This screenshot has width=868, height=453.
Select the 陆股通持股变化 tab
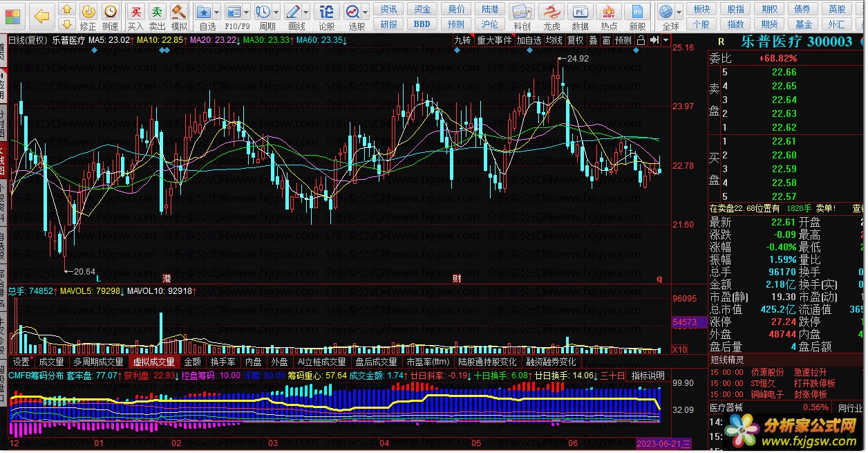pyautogui.click(x=488, y=362)
